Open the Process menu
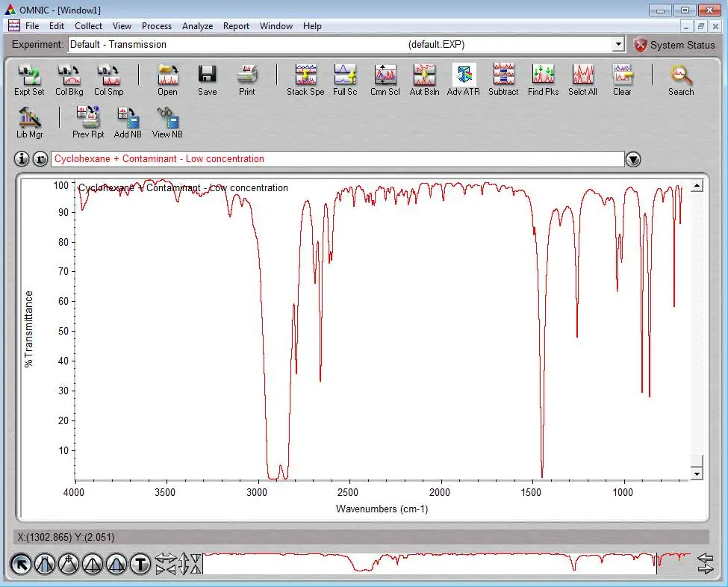 157,26
